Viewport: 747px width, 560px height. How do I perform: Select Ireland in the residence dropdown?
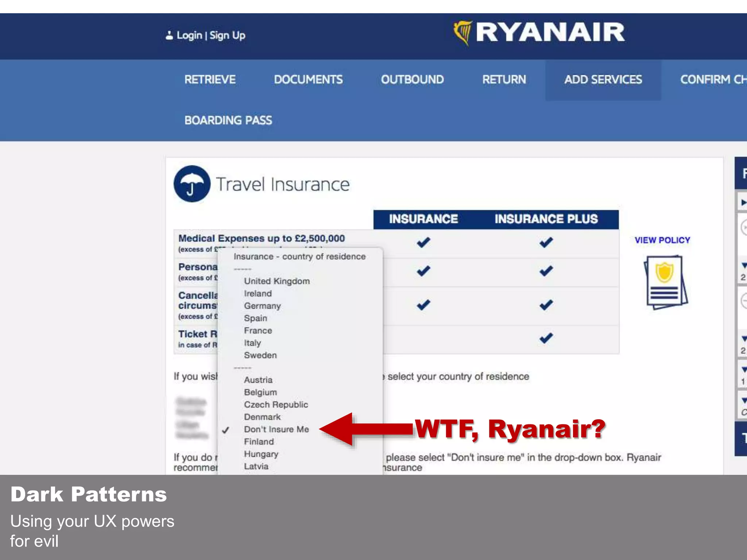pyautogui.click(x=258, y=293)
